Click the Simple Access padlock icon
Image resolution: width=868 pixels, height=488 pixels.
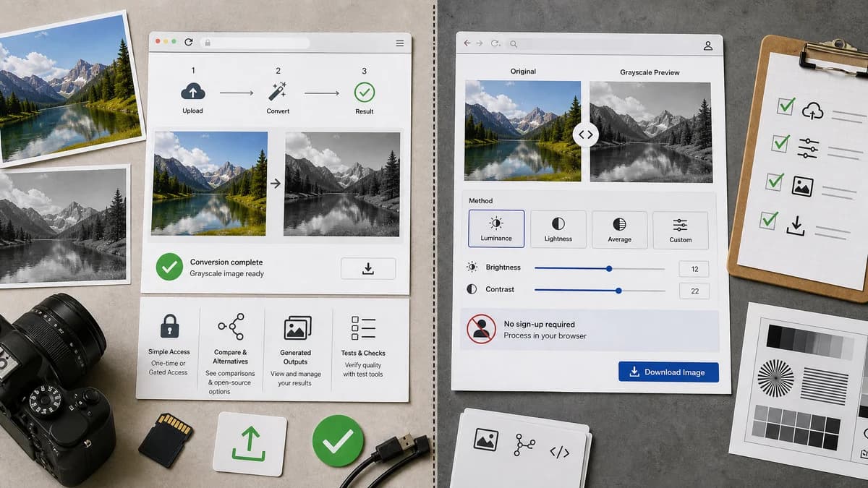[169, 325]
